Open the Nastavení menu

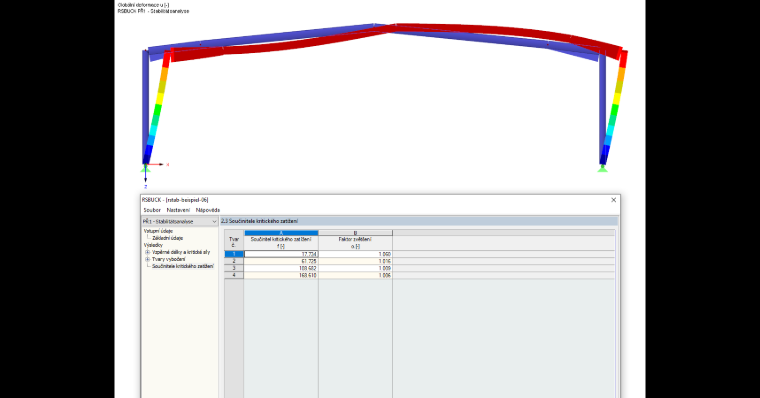point(178,210)
